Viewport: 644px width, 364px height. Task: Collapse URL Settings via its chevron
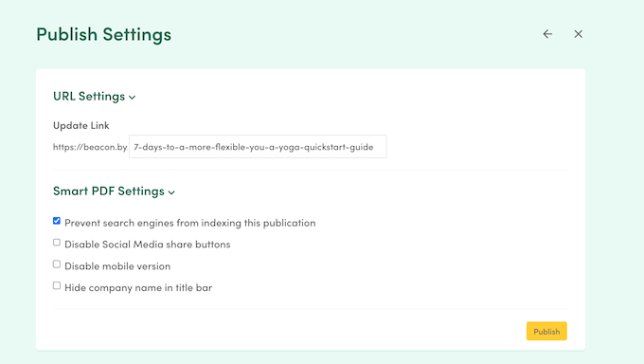[132, 98]
